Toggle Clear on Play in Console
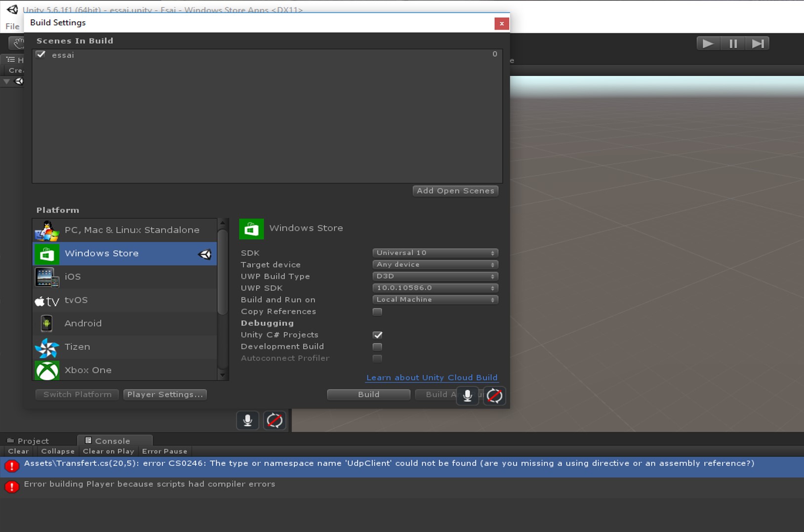 [109, 451]
